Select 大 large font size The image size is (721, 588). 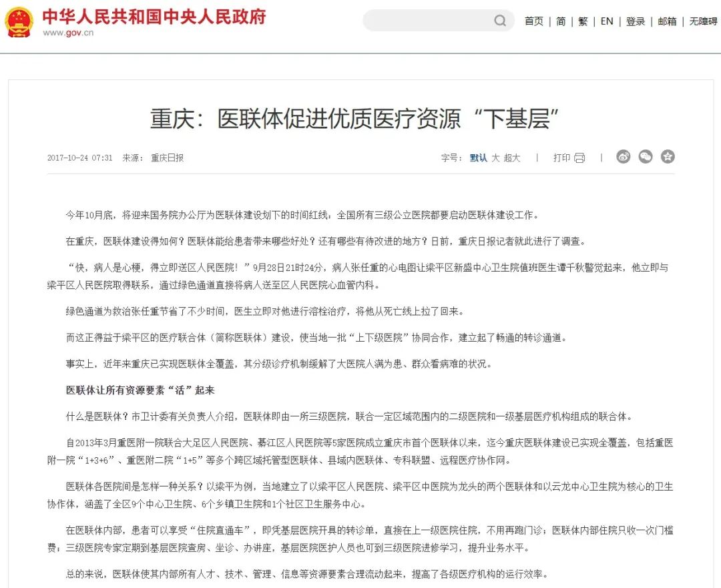[x=495, y=158]
